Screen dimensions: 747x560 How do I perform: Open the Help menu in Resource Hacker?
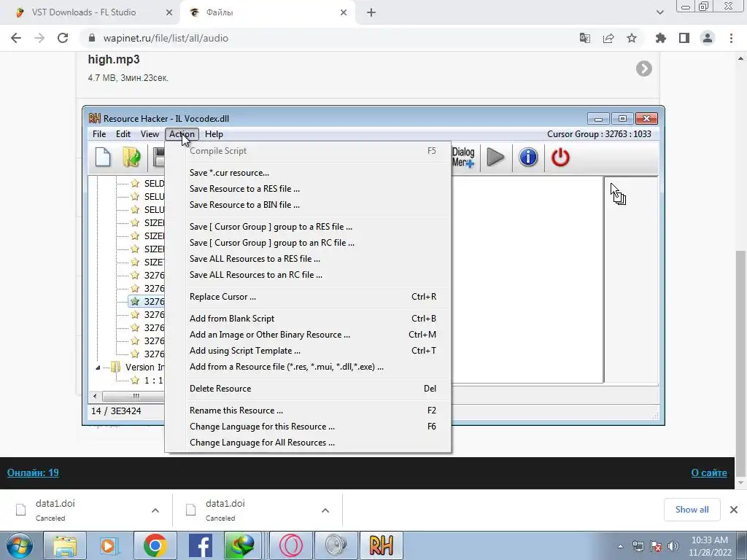click(x=214, y=134)
